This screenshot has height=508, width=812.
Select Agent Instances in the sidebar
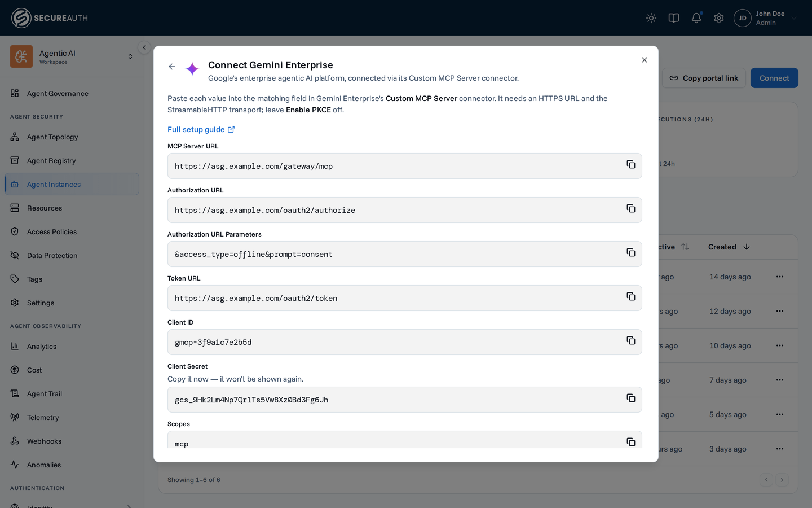tap(72, 184)
